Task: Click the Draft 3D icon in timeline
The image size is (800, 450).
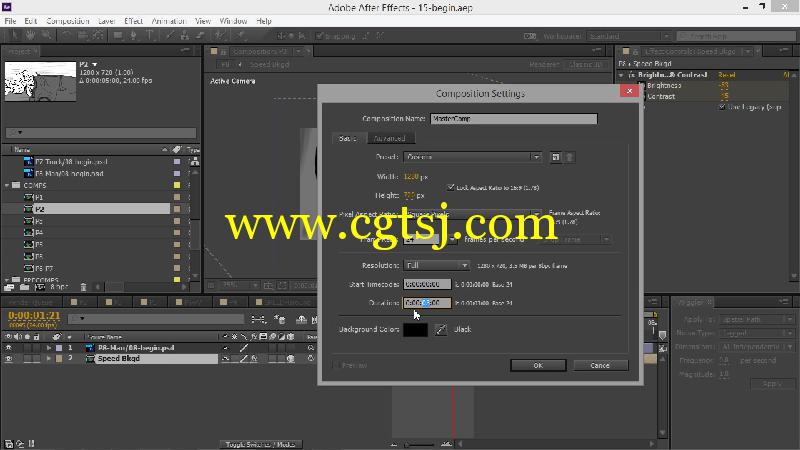Action: point(280,319)
